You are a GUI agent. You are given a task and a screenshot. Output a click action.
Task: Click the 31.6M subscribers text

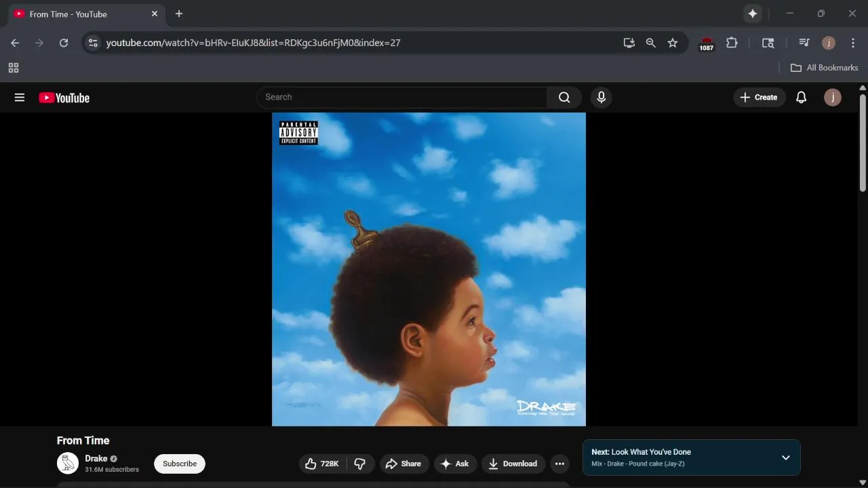(x=112, y=470)
